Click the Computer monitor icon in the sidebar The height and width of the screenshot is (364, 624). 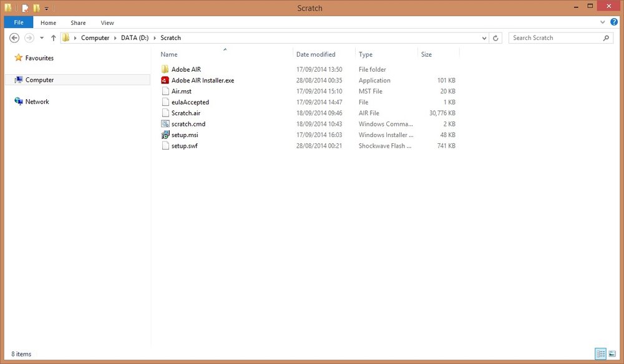18,80
